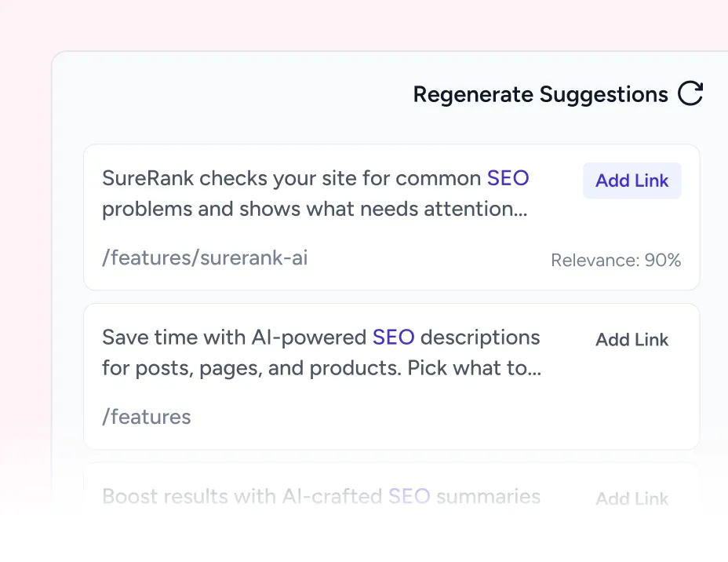Screen dimensions: 728x562
Task: Click the circular refresh icon beside Regenerate Suggestions
Action: click(690, 94)
